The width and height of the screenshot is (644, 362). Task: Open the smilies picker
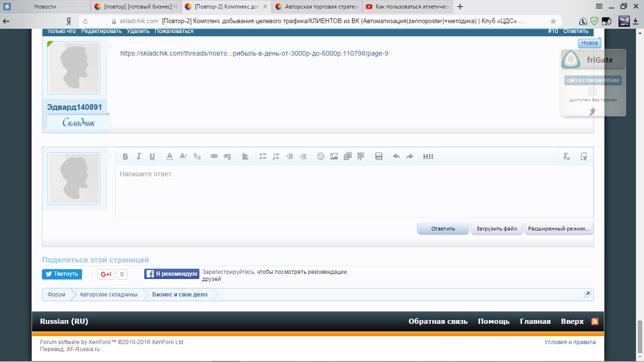point(321,156)
